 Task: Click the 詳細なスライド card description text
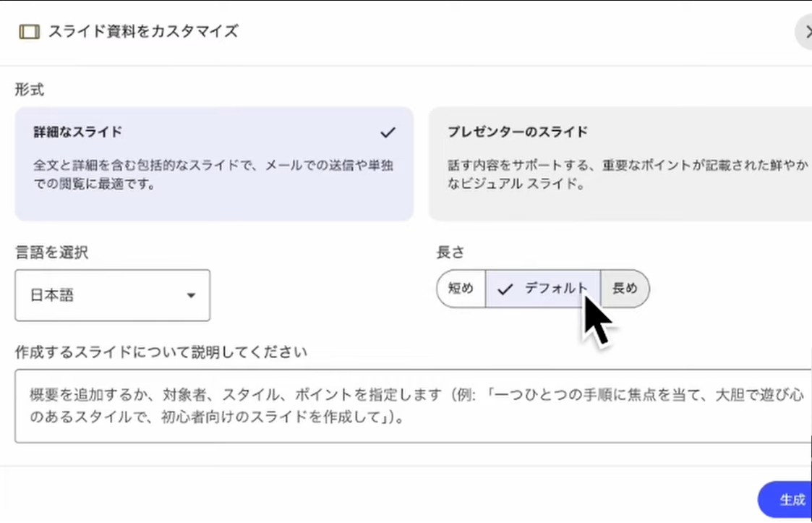(213, 174)
